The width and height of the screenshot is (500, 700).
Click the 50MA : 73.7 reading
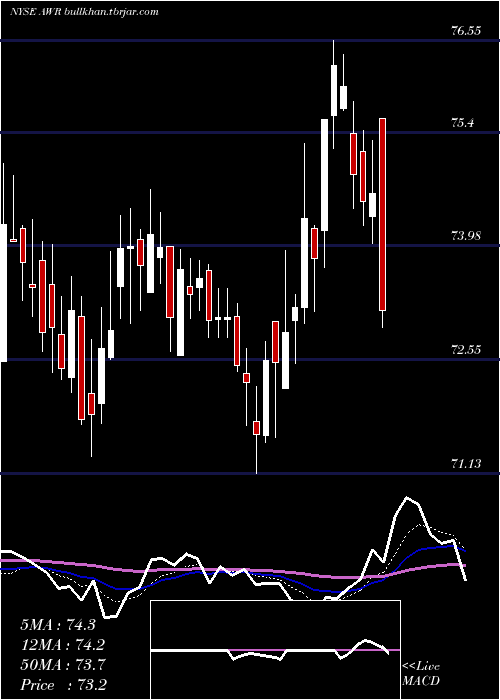pos(63,665)
